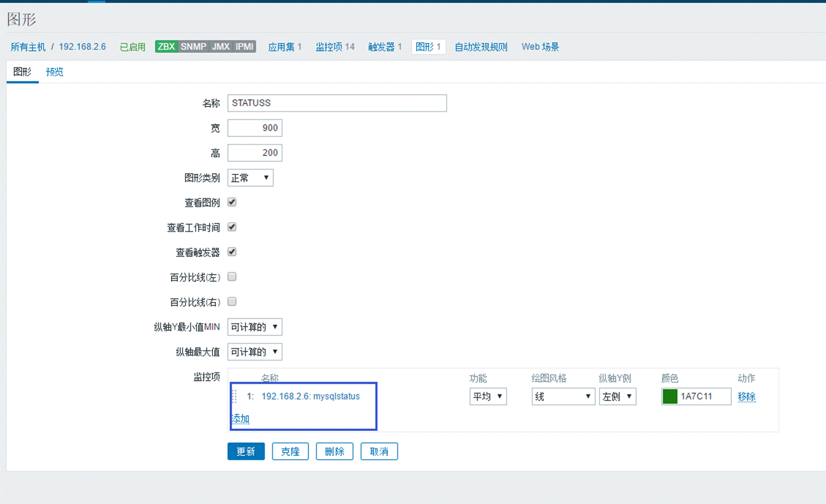
Task: Enable 百分比线(右) checkbox
Action: click(232, 301)
